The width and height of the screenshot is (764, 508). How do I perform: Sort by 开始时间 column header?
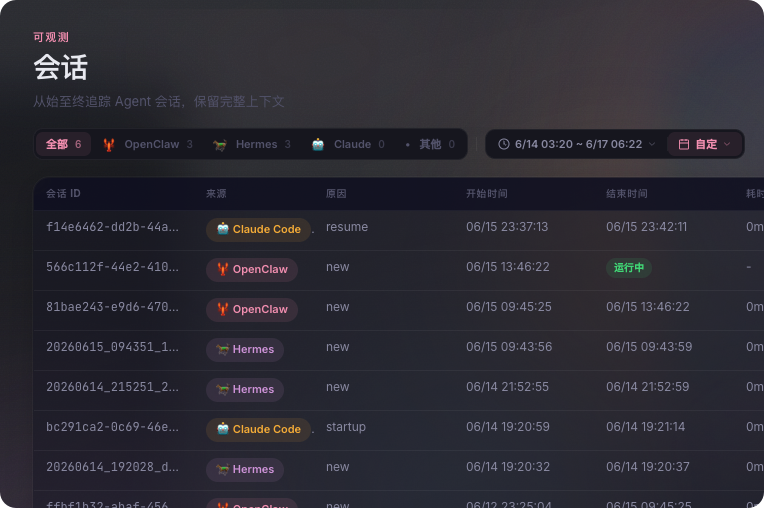[x=486, y=193]
